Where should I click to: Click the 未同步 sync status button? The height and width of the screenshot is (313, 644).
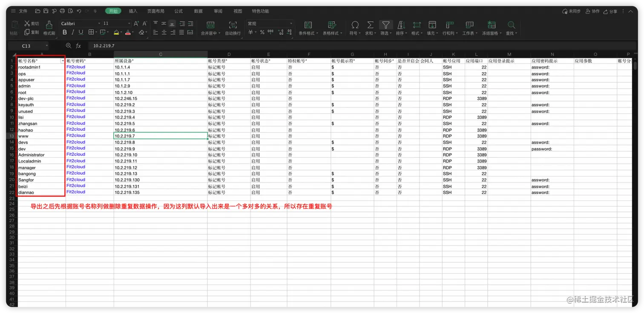tap(571, 12)
